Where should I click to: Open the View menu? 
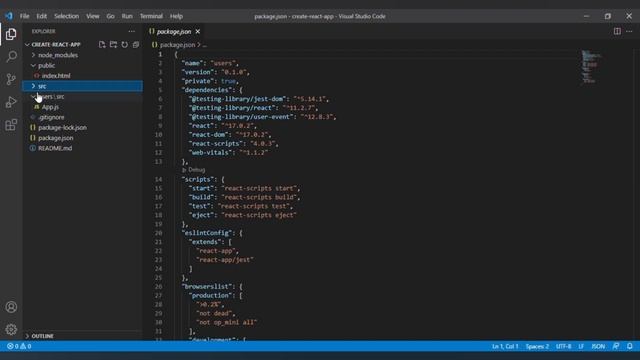pos(93,16)
